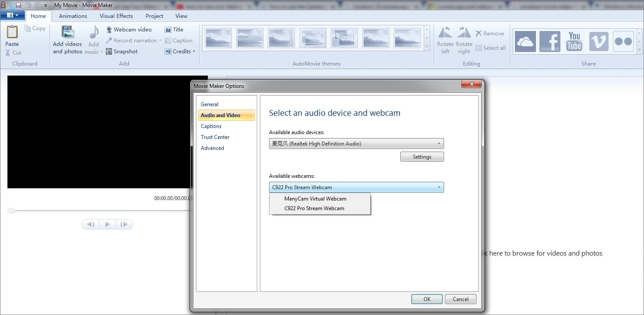Open the blue Movie Maker file menu button
Screen dimensions: 644x315
[x=12, y=15]
